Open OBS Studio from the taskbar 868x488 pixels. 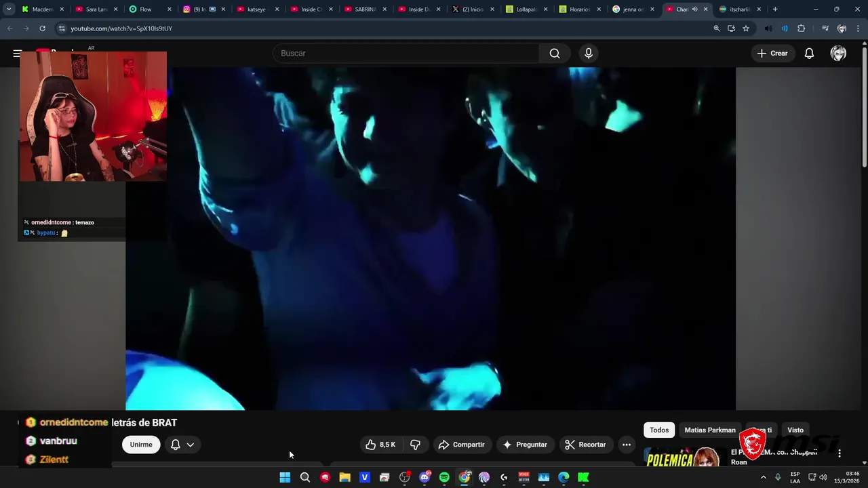pos(405,477)
